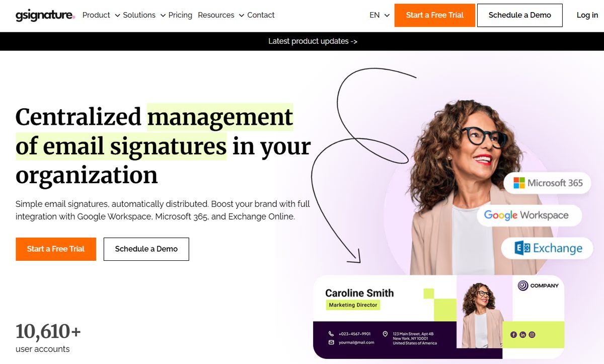Viewport: 604px width, 364px height.
Task: Open the Pricing page
Action: pos(180,15)
